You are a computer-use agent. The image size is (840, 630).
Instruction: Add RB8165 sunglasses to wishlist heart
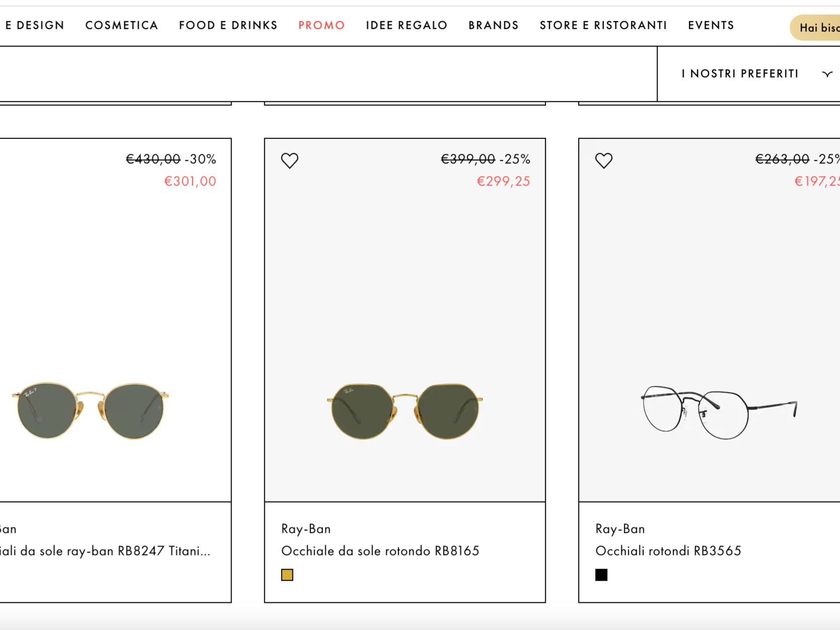click(x=290, y=161)
